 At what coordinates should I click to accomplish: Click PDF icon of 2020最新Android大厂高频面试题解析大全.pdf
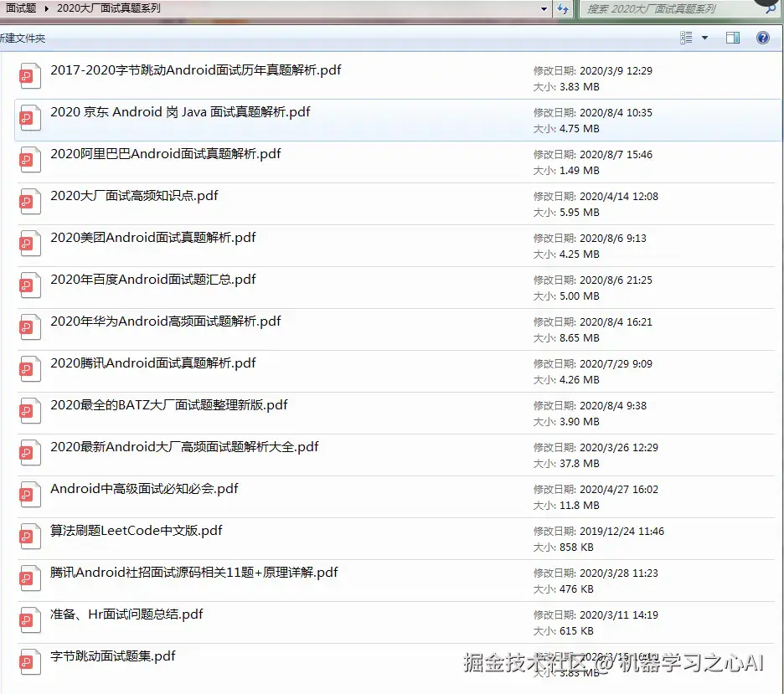[x=29, y=453]
